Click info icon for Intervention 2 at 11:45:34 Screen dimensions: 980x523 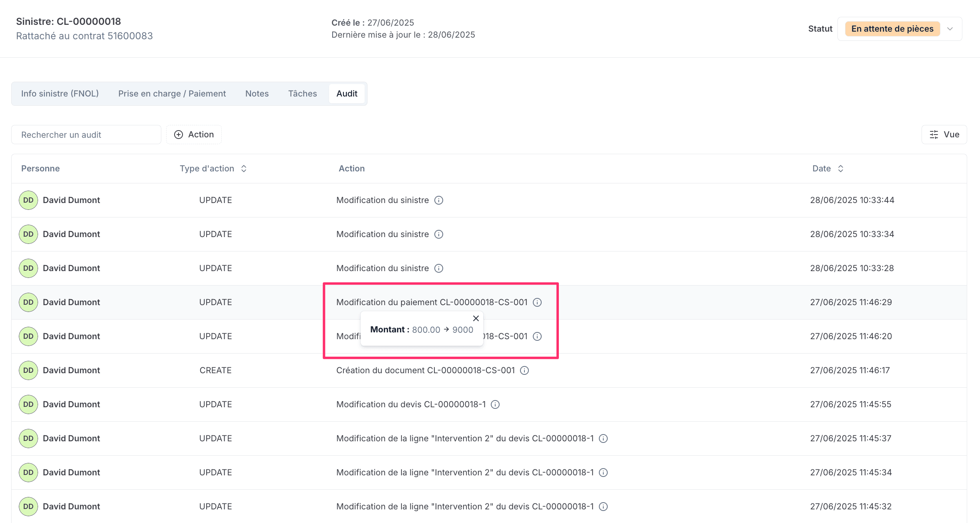(x=603, y=473)
